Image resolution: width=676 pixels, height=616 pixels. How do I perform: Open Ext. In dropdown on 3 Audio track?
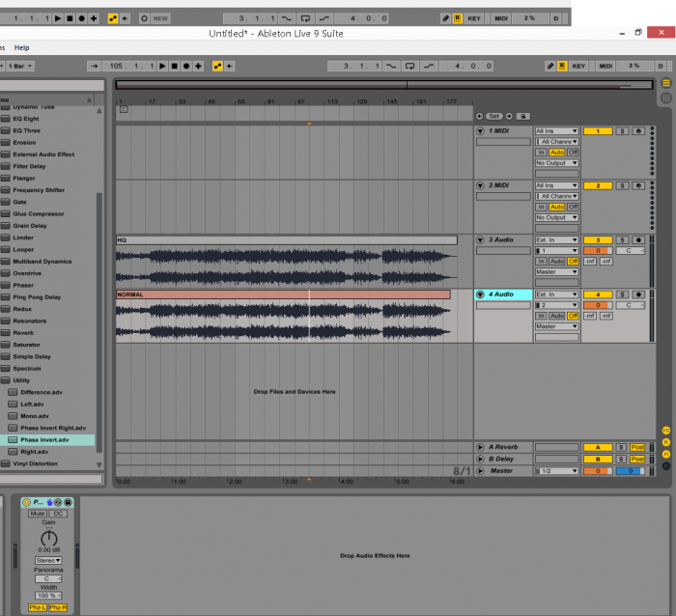pyautogui.click(x=556, y=240)
